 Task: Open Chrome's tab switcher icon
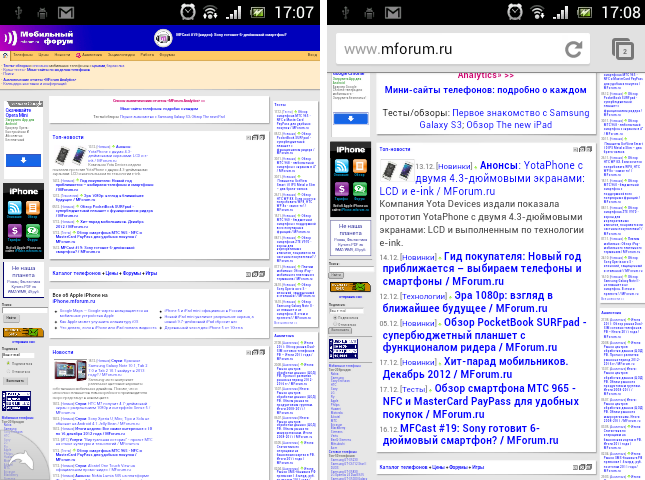click(624, 50)
